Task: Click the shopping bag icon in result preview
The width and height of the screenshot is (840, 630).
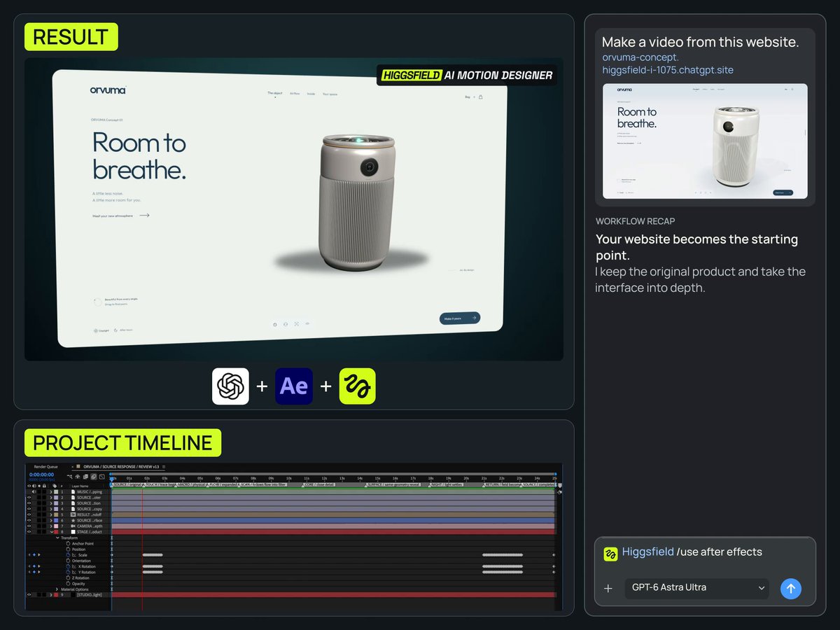Action: 481,97
